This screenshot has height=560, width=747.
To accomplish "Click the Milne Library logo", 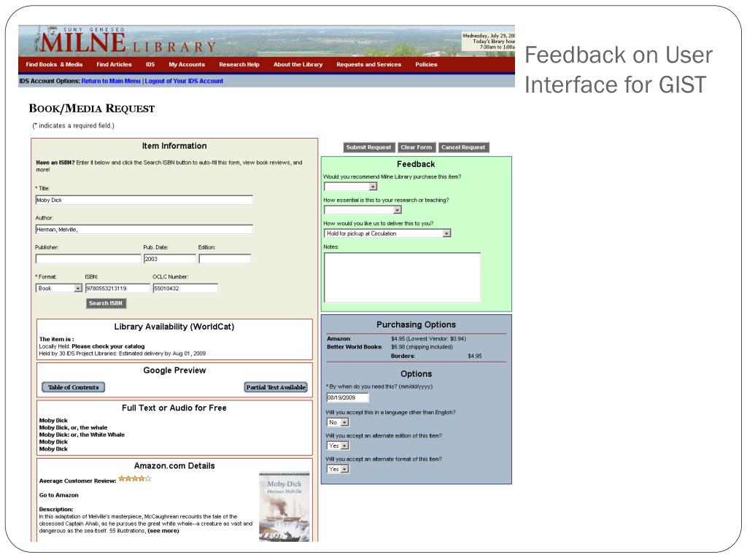I will pyautogui.click(x=127, y=41).
